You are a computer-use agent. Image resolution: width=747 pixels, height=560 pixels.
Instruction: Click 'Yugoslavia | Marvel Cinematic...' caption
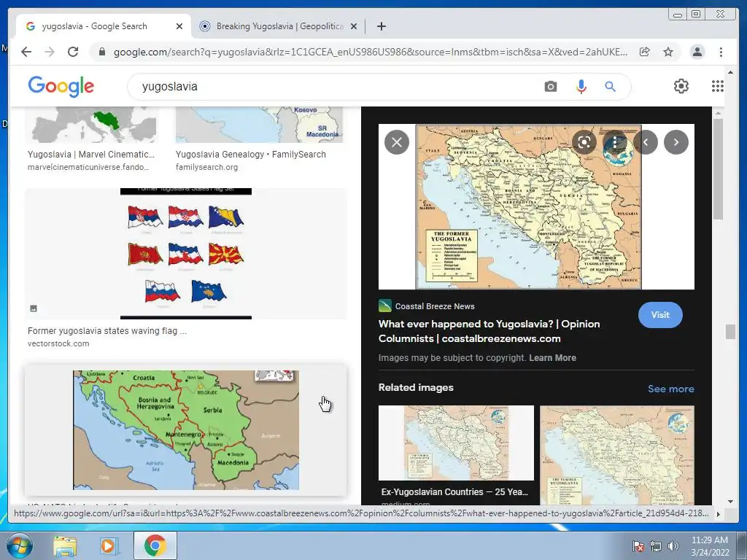91,155
